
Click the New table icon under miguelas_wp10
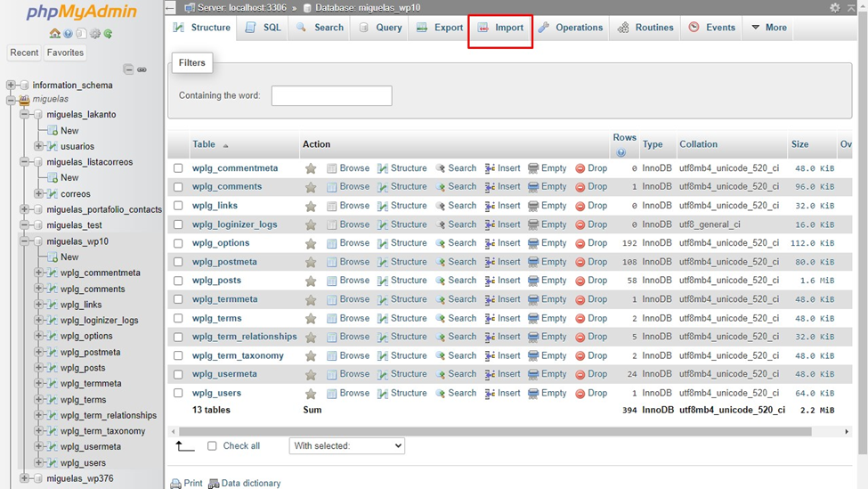coord(53,257)
